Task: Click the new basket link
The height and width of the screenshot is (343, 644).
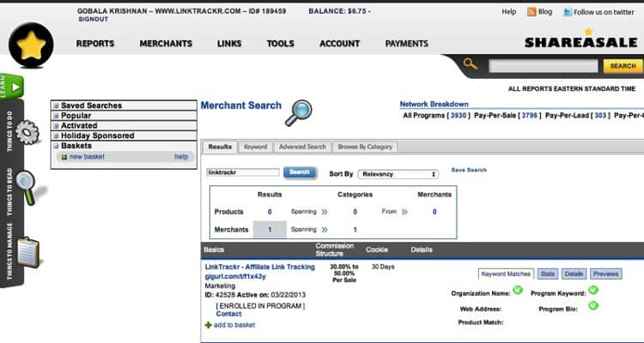Action: point(87,157)
